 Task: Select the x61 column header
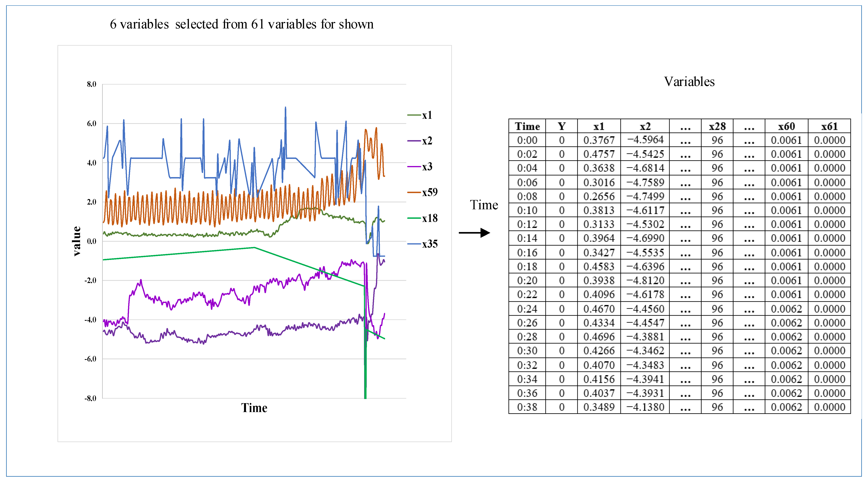(829, 126)
